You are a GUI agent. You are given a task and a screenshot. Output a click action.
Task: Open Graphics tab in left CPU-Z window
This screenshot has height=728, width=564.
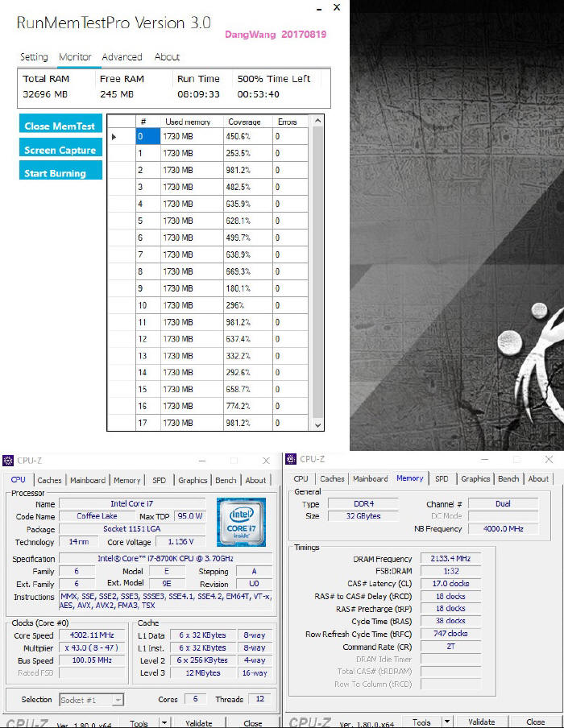[193, 480]
